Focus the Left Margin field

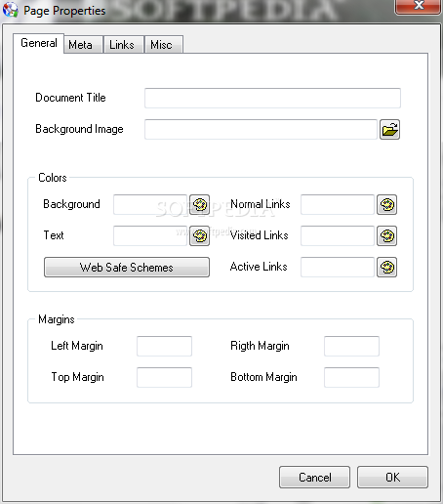click(164, 346)
